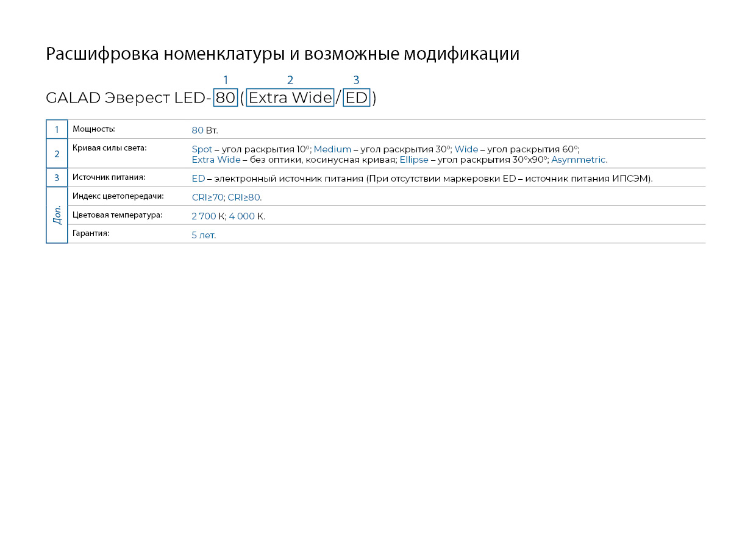The width and height of the screenshot is (756, 540).
Task: Click the boxed "80" in the product name
Action: point(225,98)
